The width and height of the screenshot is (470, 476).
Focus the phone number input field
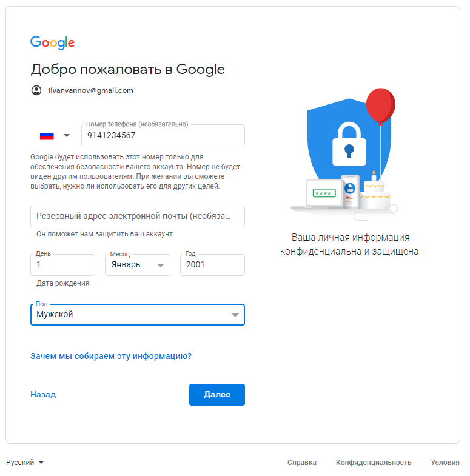coord(163,136)
